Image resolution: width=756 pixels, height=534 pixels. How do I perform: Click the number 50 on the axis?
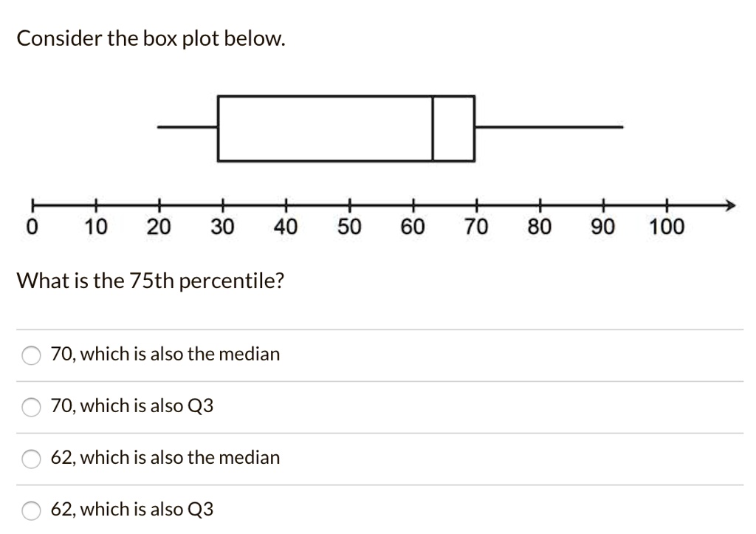click(349, 227)
